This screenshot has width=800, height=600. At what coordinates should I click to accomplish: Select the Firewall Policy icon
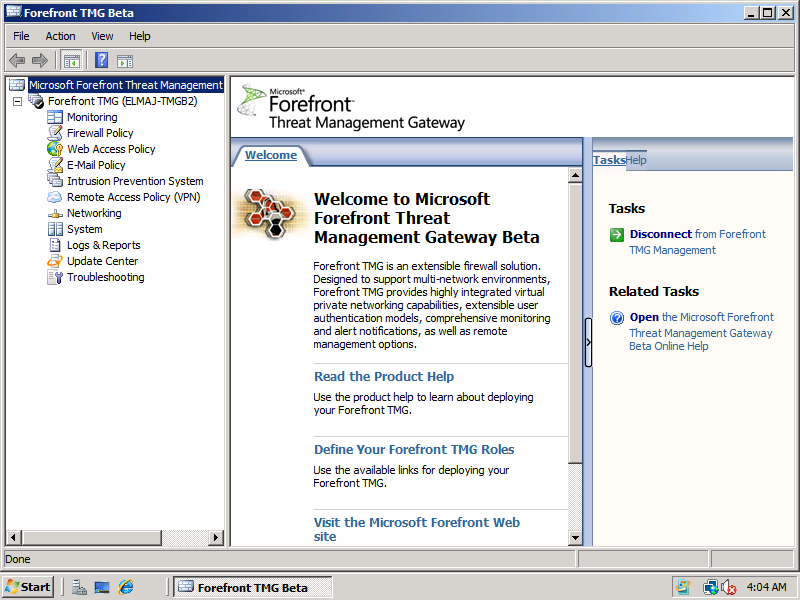click(55, 133)
